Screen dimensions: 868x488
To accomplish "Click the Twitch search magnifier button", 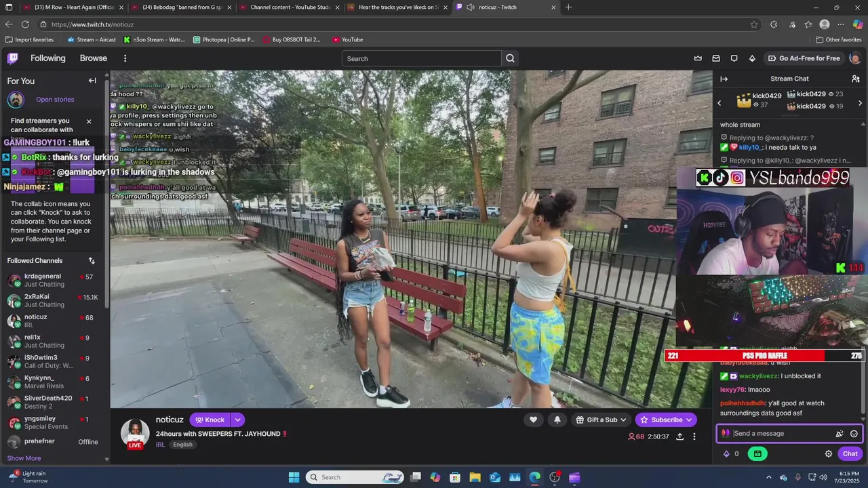I will click(510, 58).
